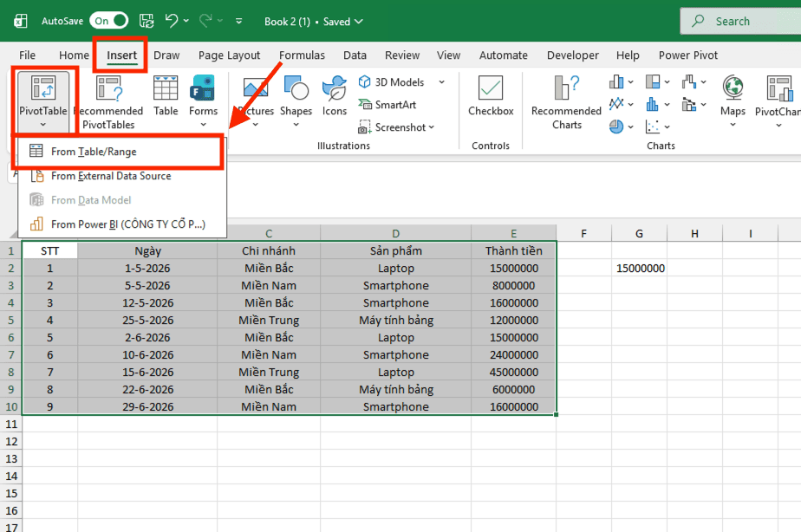
Task: Click the Excel app icon in title bar
Action: pyautogui.click(x=21, y=21)
